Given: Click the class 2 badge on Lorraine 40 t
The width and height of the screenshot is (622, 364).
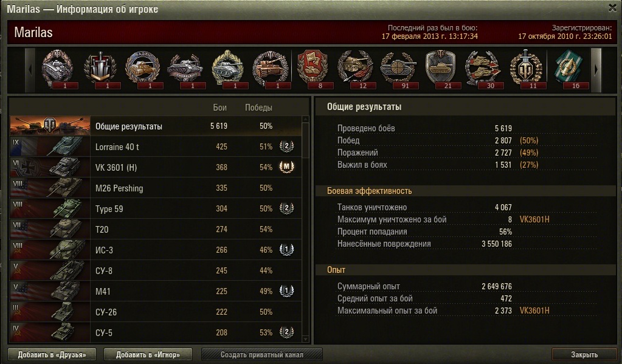Looking at the screenshot, I should pos(286,146).
